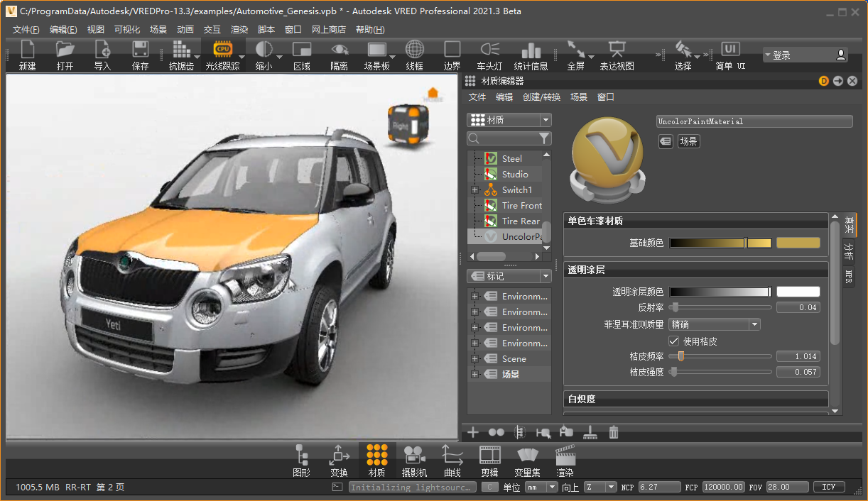Image resolution: width=868 pixels, height=501 pixels.
Task: Click the 反射率 slider
Action: 720,307
